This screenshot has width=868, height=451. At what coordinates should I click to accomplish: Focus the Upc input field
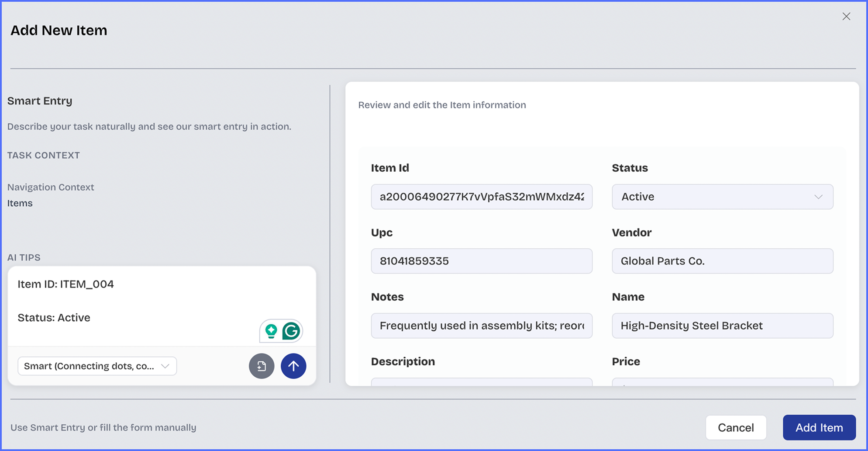[481, 261]
